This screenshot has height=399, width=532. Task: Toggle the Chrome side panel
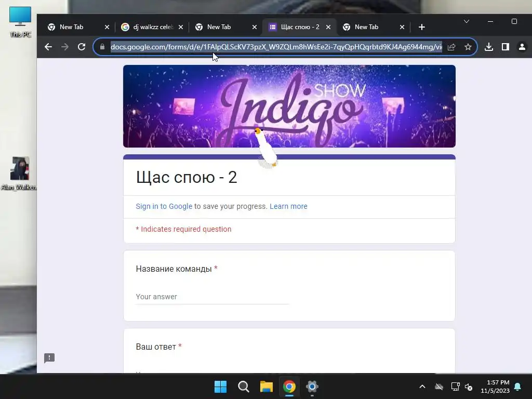pos(506,47)
